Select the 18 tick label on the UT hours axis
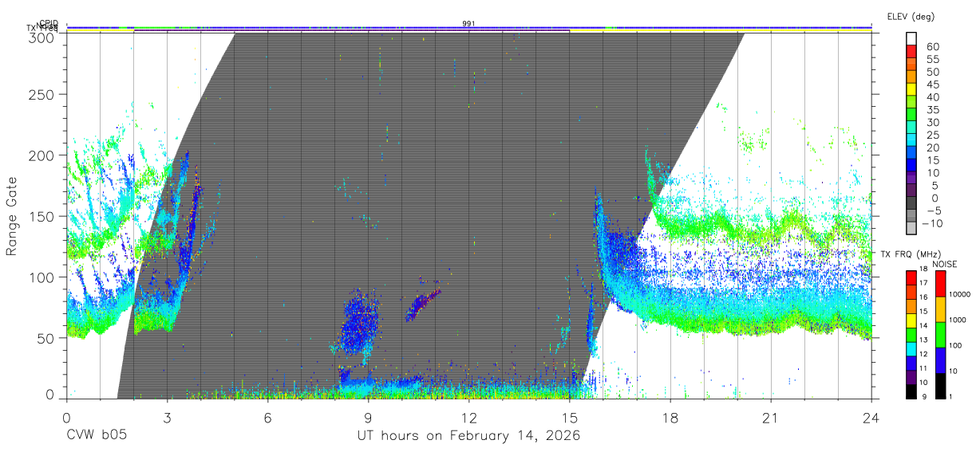 coord(670,416)
